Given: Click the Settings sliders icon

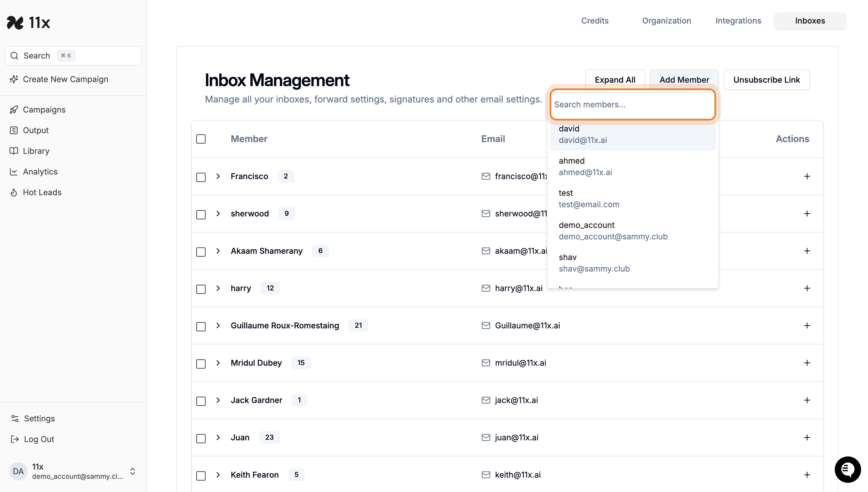Looking at the screenshot, I should (15, 418).
